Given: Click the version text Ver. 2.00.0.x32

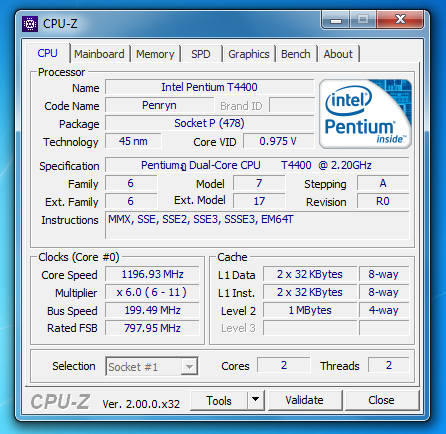Looking at the screenshot, I should (x=141, y=404).
